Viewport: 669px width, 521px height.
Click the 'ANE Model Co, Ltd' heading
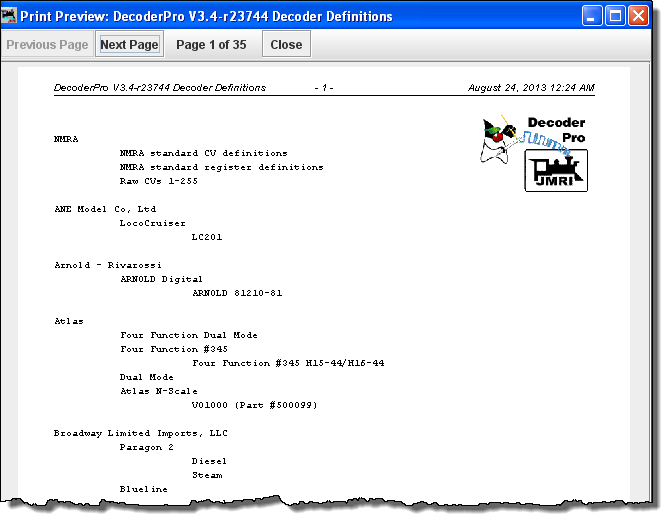point(104,209)
